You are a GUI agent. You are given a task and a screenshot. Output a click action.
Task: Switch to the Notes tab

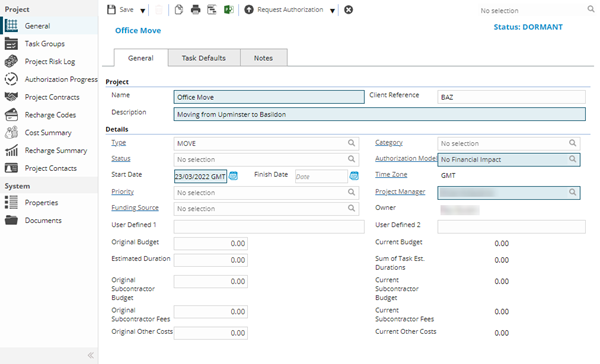click(x=263, y=58)
